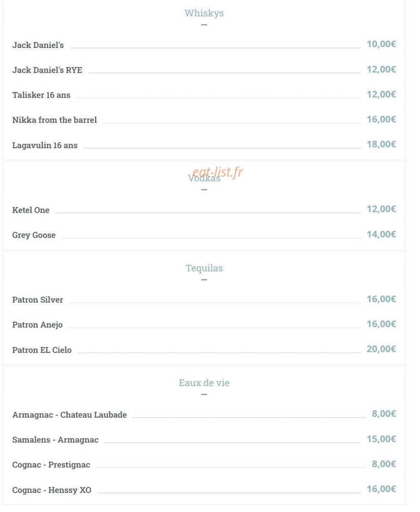Click the Whiskys section heading
This screenshot has width=420, height=512.
(x=204, y=13)
